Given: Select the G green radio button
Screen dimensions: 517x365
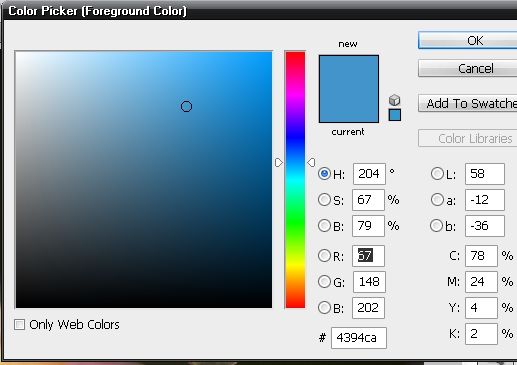Looking at the screenshot, I should [x=324, y=282].
